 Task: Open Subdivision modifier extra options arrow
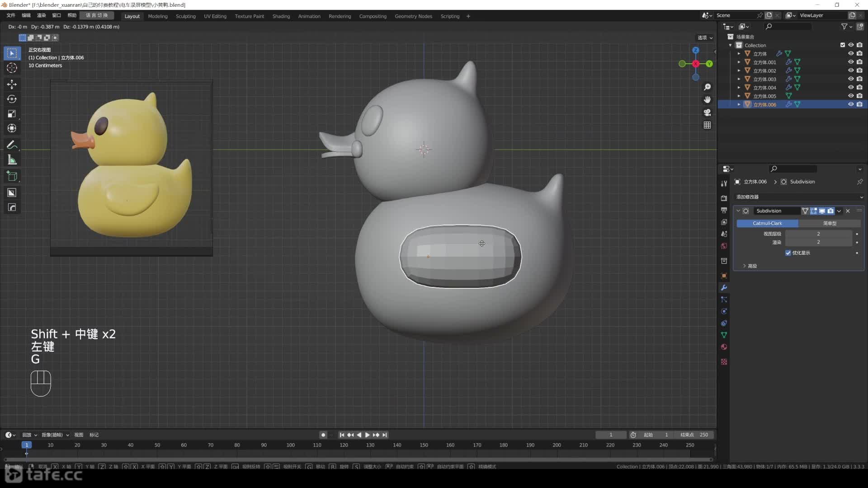click(839, 211)
